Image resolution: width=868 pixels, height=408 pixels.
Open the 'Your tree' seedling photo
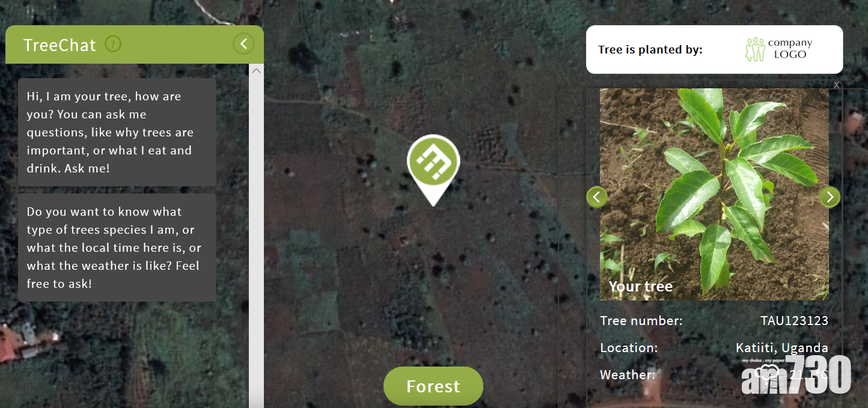(x=714, y=194)
